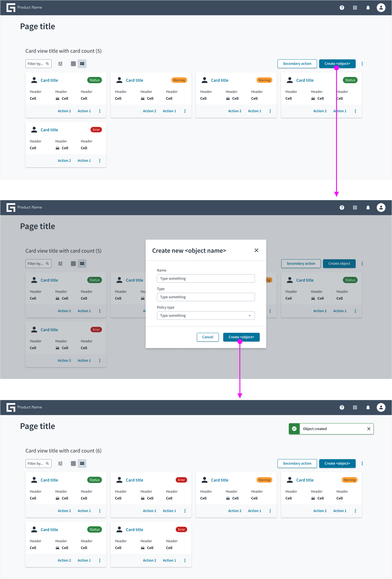Click the "Create new <object name>" dialog title
Viewport: 392px width, 579px height.
click(189, 251)
